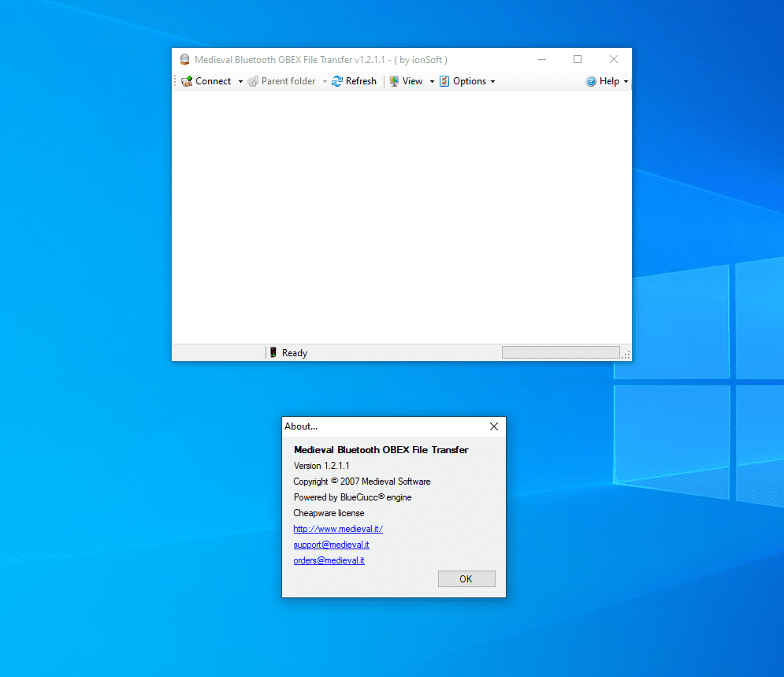Image resolution: width=784 pixels, height=677 pixels.
Task: Click the status bar device icon beside Ready
Action: click(x=273, y=353)
